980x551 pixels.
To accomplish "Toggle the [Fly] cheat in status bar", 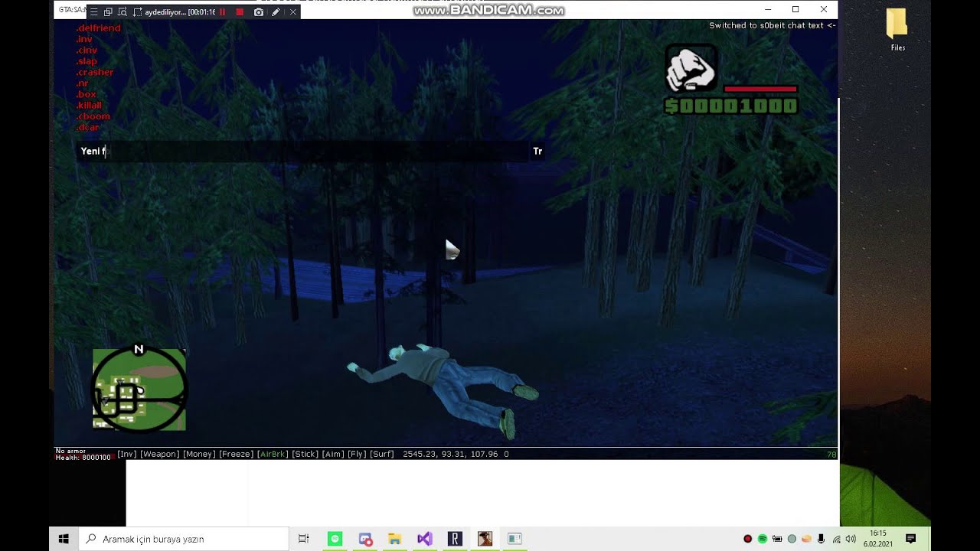I will 358,454.
